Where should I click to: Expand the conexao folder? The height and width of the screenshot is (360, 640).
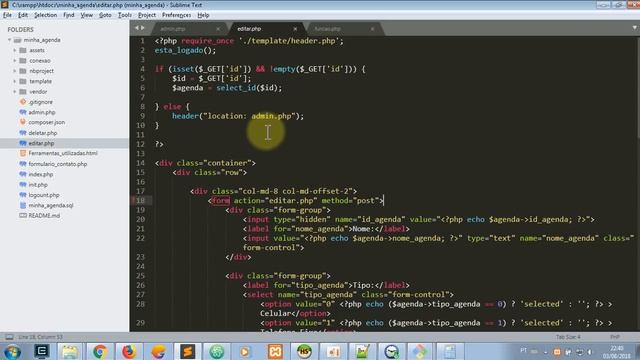(x=15, y=60)
